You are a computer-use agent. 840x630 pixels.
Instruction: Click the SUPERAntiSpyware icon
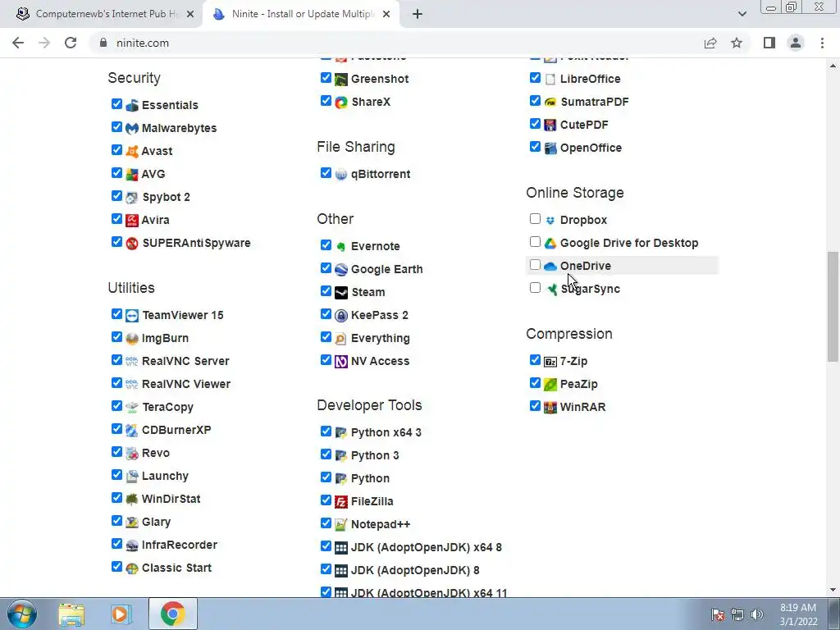coord(132,243)
